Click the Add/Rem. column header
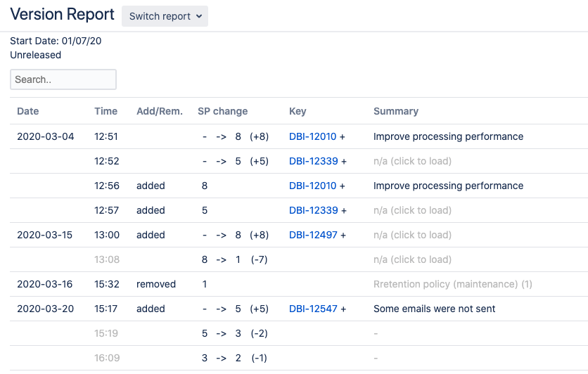This screenshot has height=374, width=588. [160, 111]
